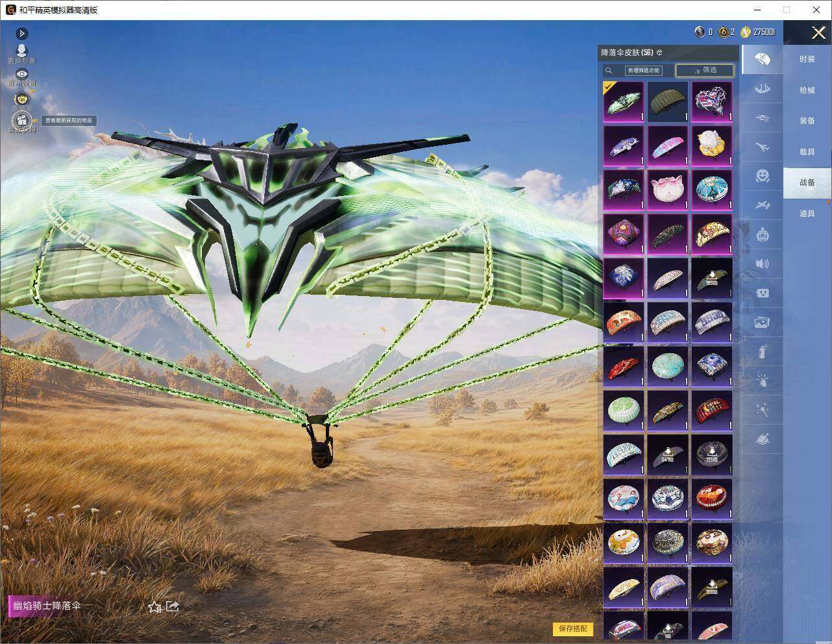The image size is (832, 644).
Task: Select the square face sticker icon
Action: [763, 293]
